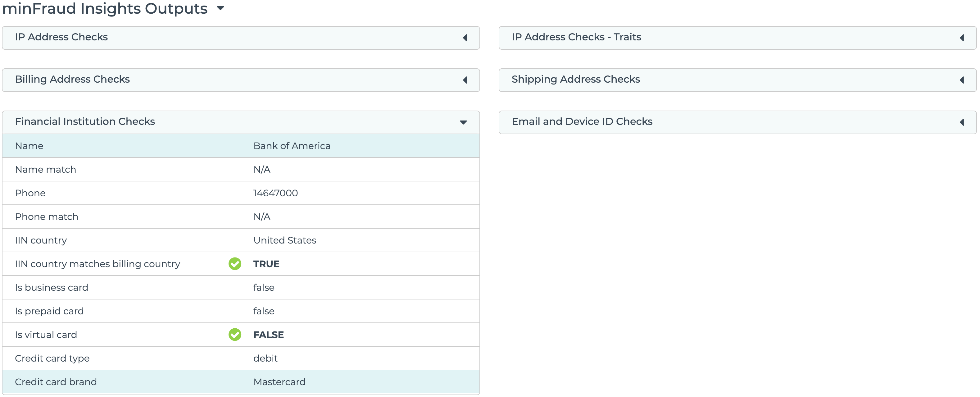The image size is (980, 397).
Task: Click green checkmark beside Is virtual card
Action: click(x=235, y=335)
